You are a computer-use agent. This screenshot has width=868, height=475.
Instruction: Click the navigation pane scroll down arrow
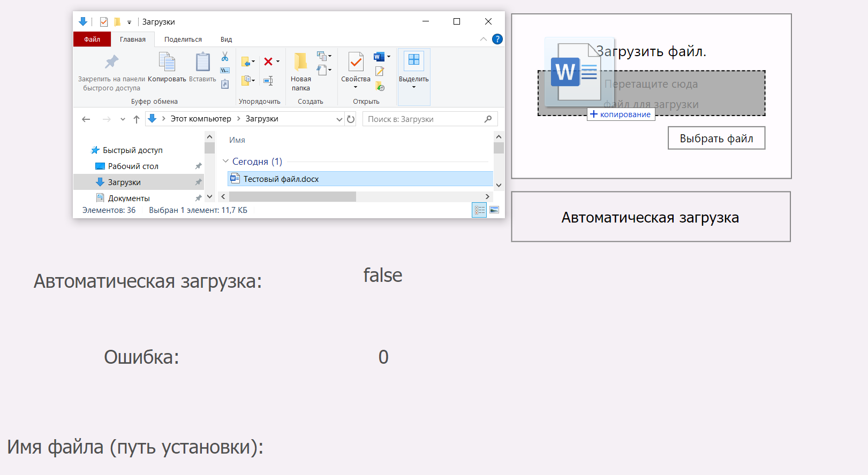[x=209, y=197]
